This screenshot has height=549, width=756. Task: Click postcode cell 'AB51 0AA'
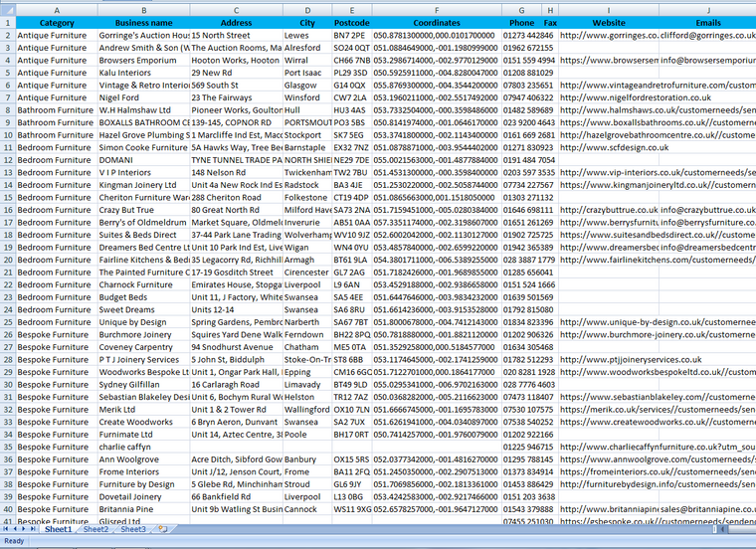(352, 223)
